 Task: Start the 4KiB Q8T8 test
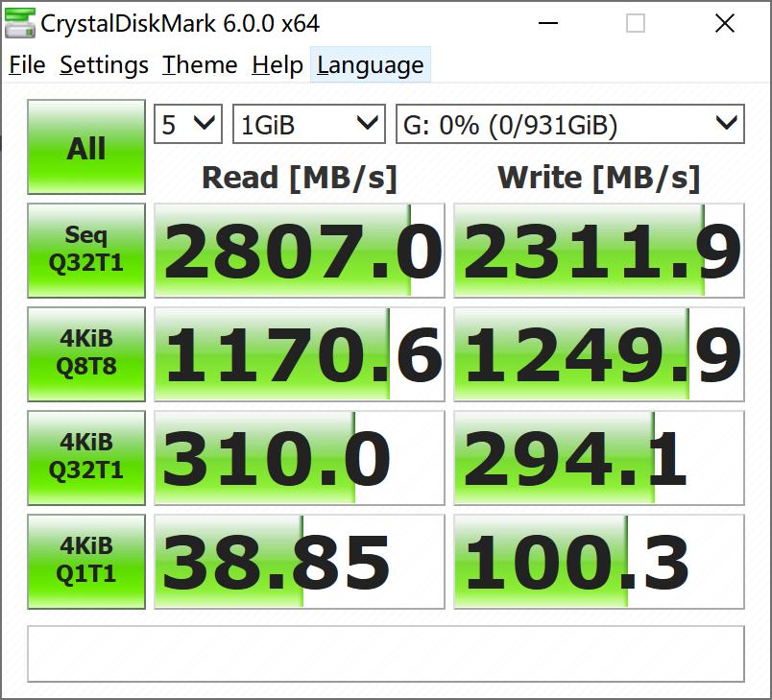[x=86, y=354]
